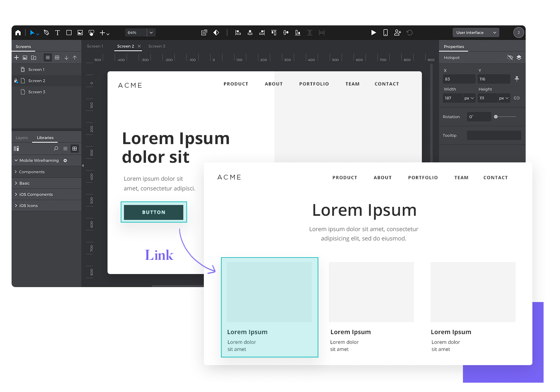
Task: Select the Rectangle shape tool
Action: point(69,33)
